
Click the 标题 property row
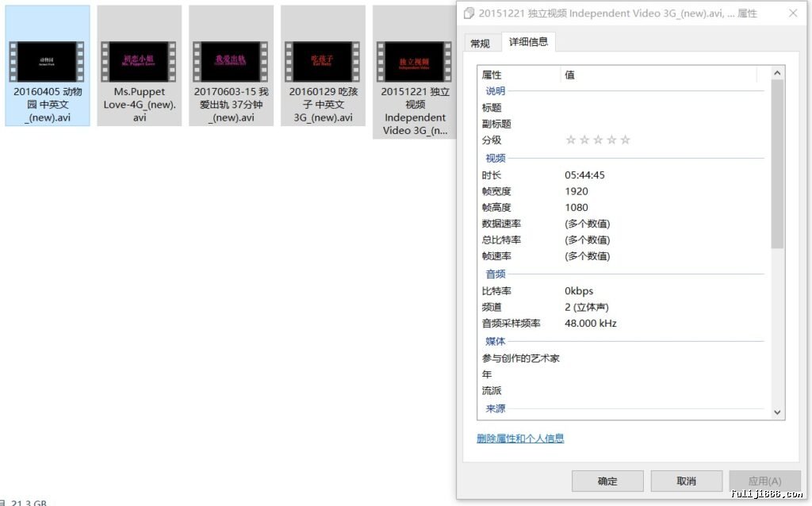tap(622, 108)
